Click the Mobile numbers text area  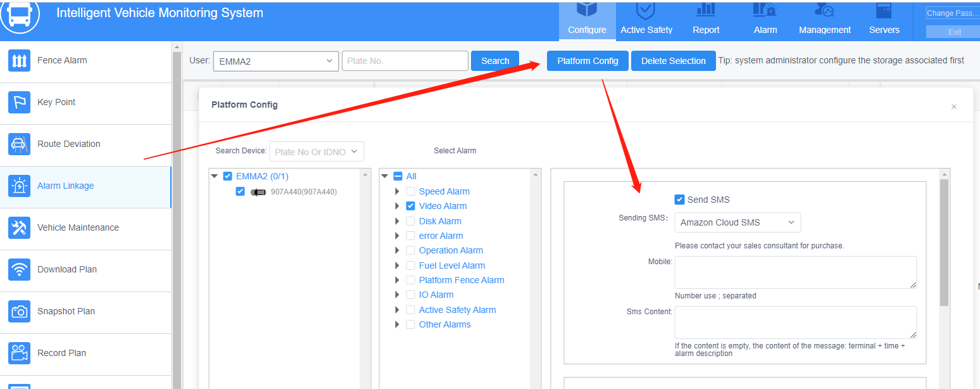click(796, 272)
